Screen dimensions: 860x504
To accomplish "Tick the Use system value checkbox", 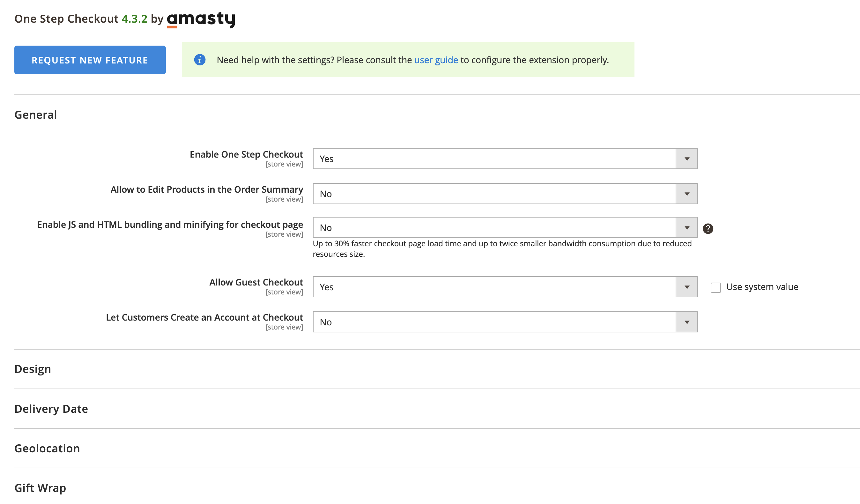I will (x=715, y=287).
